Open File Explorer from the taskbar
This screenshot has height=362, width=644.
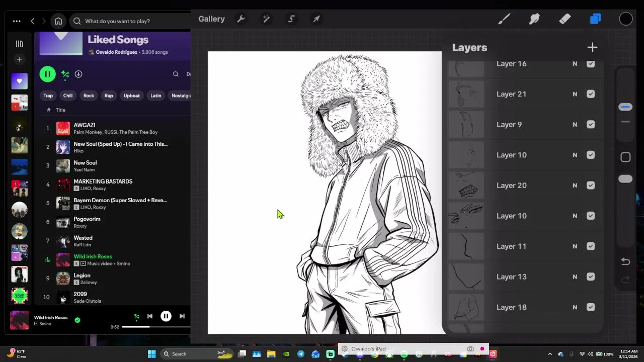point(271,354)
